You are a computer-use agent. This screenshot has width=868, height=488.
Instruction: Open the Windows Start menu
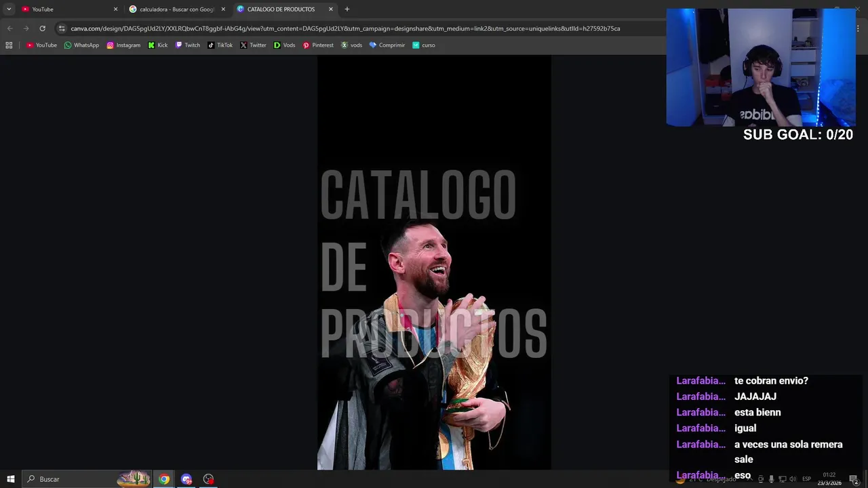coord(11,479)
